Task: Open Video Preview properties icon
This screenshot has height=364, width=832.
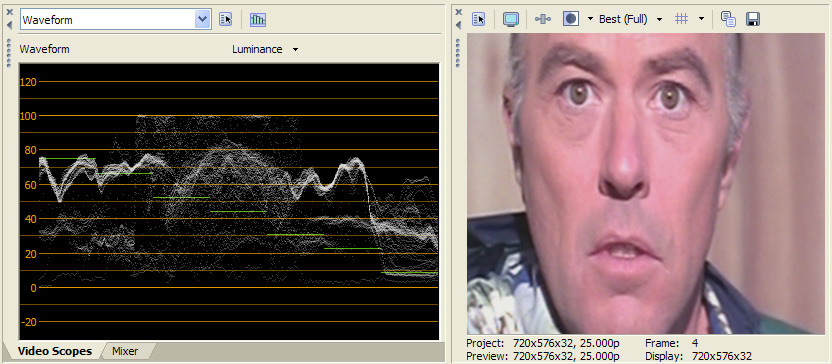Action: click(479, 19)
